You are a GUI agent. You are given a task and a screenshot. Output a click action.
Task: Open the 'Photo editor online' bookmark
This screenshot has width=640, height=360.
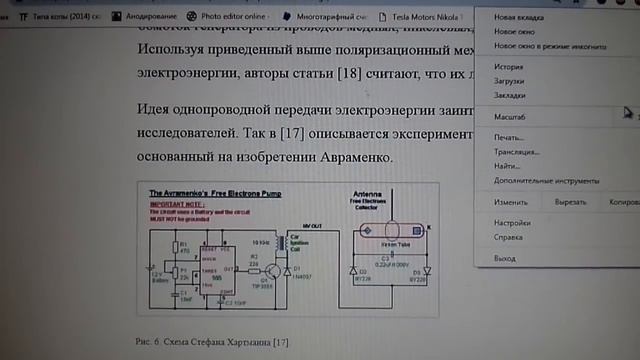click(228, 17)
